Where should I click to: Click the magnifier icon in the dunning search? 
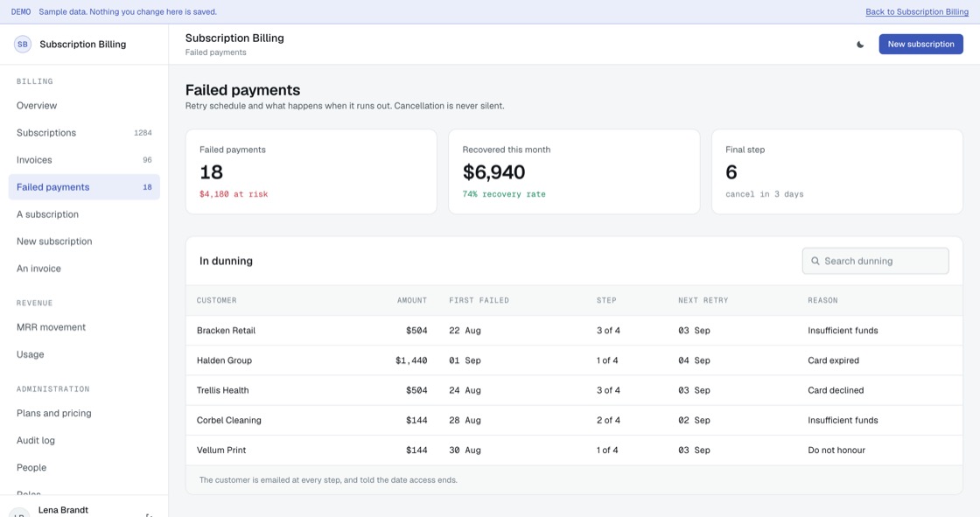[815, 262]
